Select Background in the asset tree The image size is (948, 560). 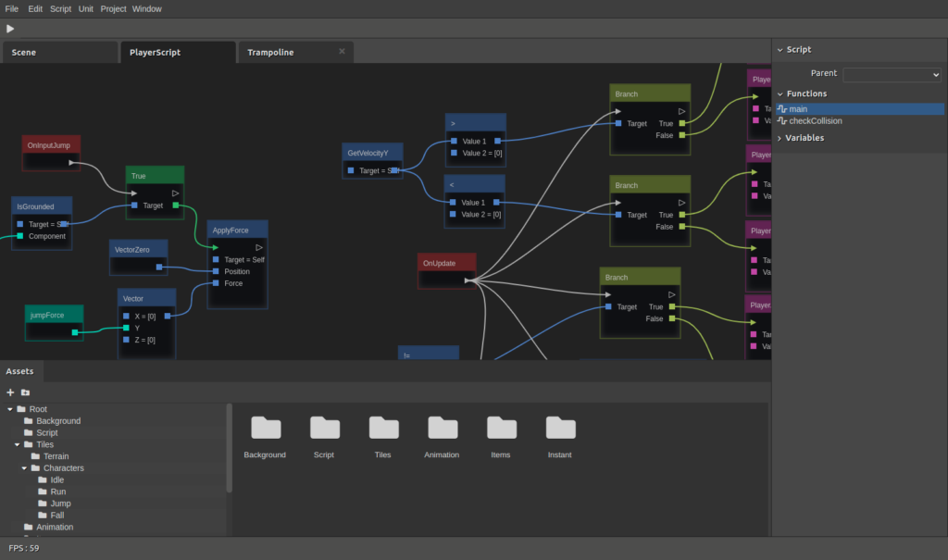pos(58,421)
